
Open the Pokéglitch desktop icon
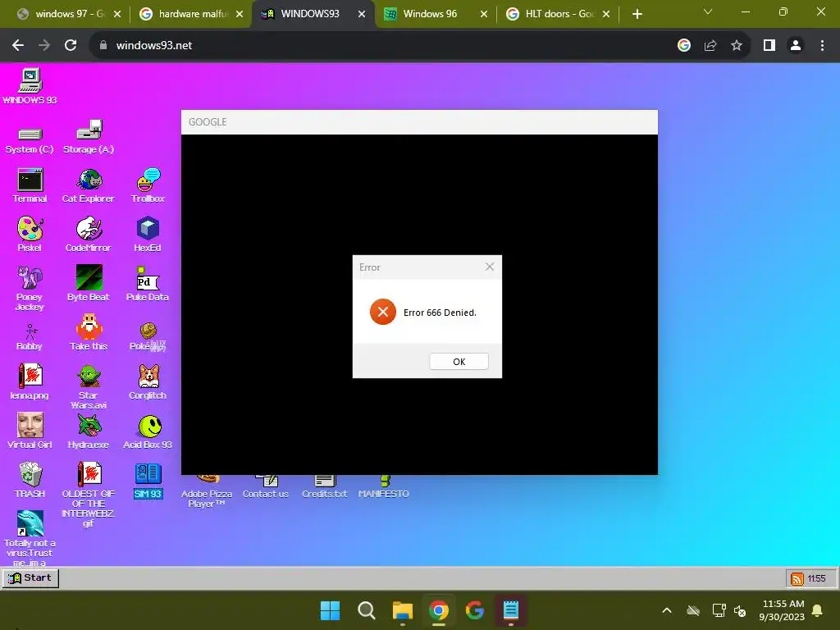pos(148,337)
